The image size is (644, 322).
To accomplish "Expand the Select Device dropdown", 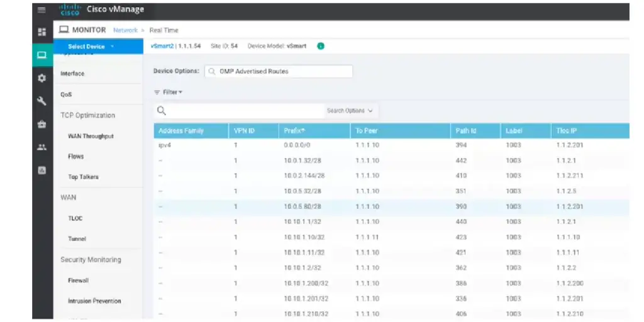I will (91, 47).
